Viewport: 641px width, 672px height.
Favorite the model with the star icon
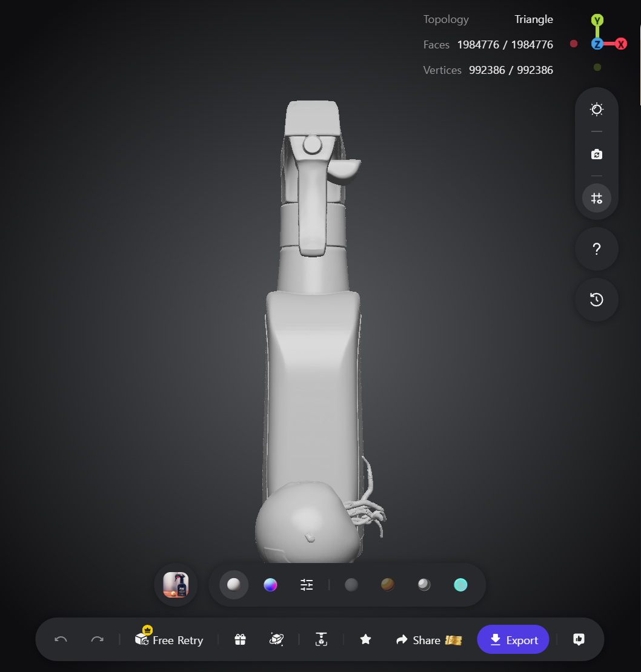tap(366, 639)
